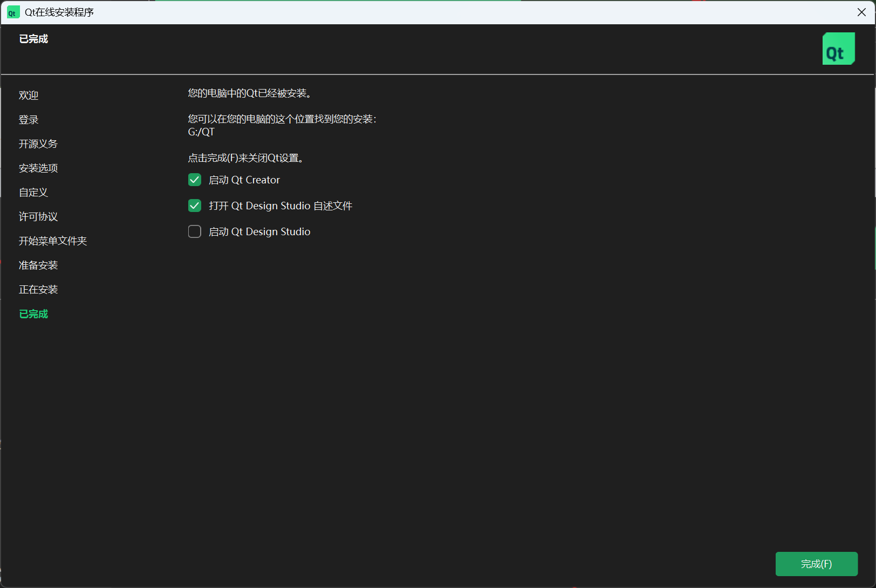Enable the 启动 Qt Design Studio checkbox

click(195, 231)
